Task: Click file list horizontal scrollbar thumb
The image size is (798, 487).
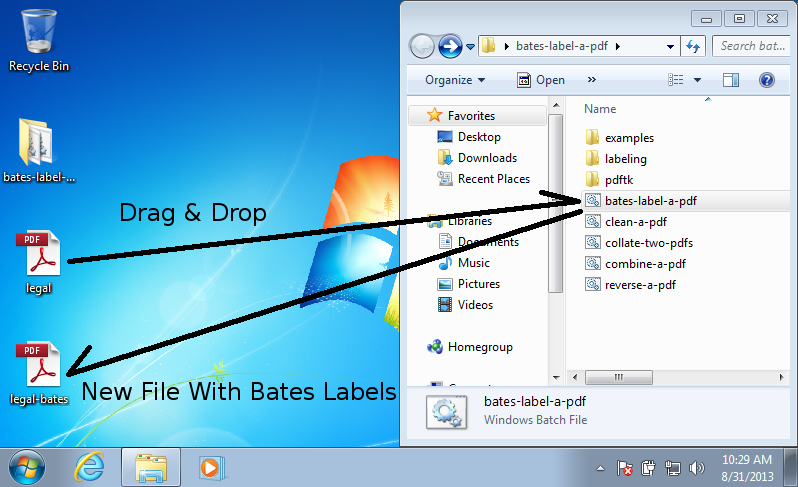Action: coord(619,378)
